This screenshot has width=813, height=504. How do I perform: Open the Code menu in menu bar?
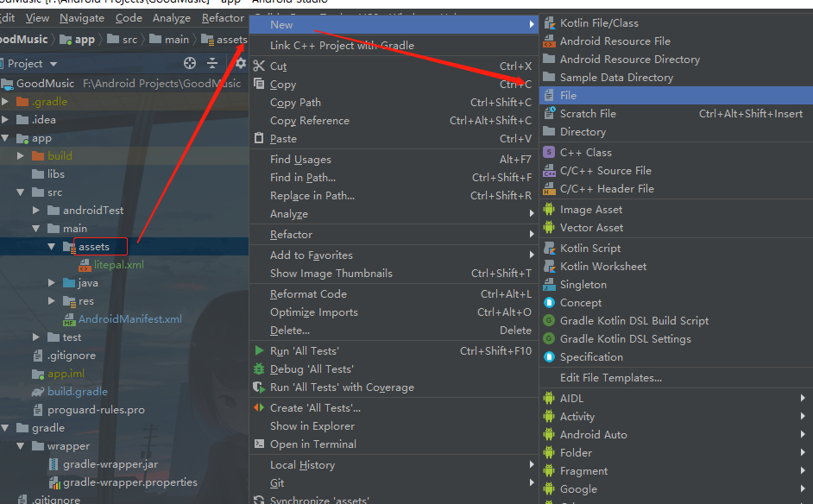pos(129,18)
